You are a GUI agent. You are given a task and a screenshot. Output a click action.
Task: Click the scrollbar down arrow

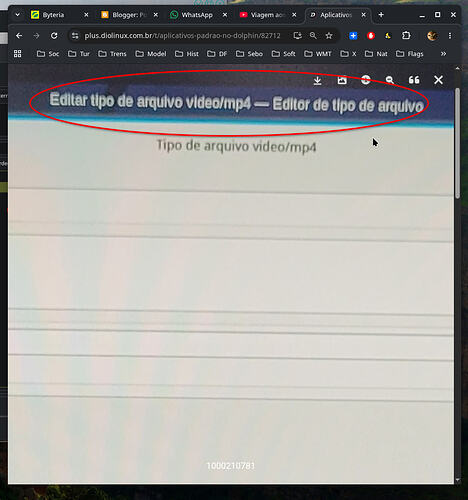coord(458,480)
